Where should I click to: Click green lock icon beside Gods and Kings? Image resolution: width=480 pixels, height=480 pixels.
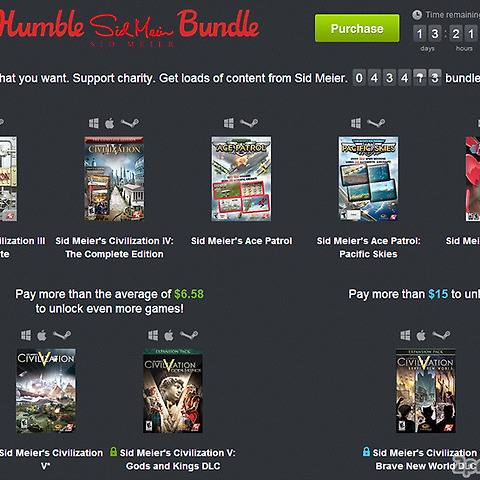[113, 452]
